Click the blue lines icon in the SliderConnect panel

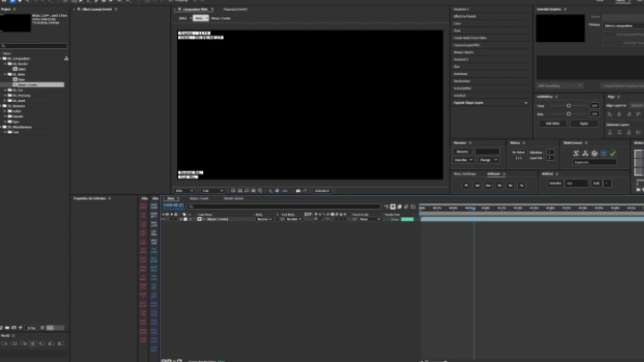pyautogui.click(x=604, y=154)
